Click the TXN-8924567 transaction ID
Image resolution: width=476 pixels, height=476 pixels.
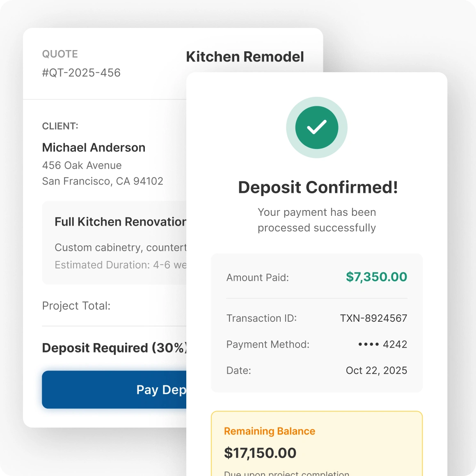(373, 318)
